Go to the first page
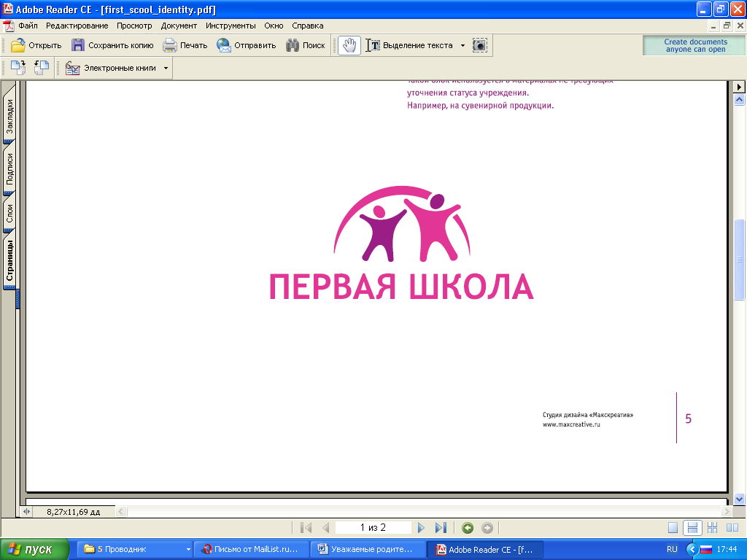The width and height of the screenshot is (747, 560). click(306, 528)
